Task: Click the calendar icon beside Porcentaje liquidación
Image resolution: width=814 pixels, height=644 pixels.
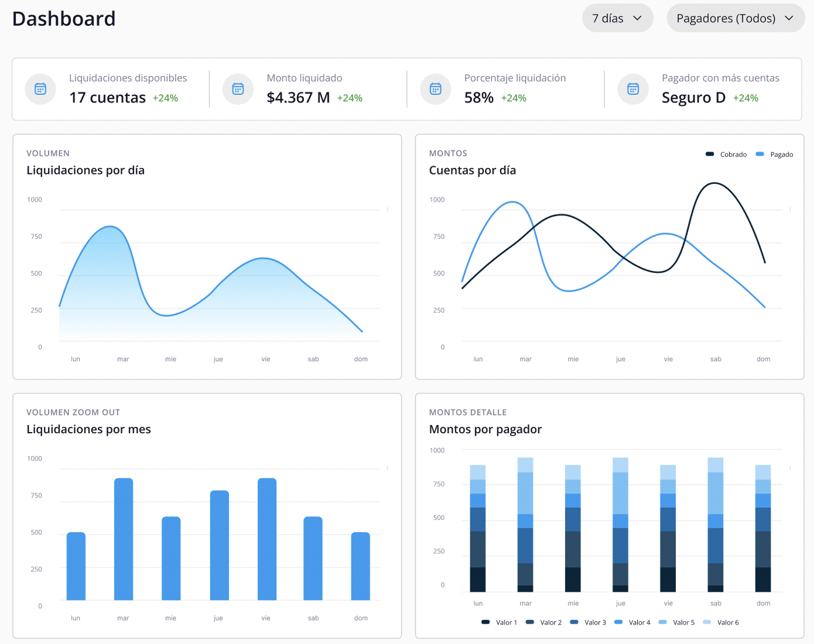Action: coord(435,88)
